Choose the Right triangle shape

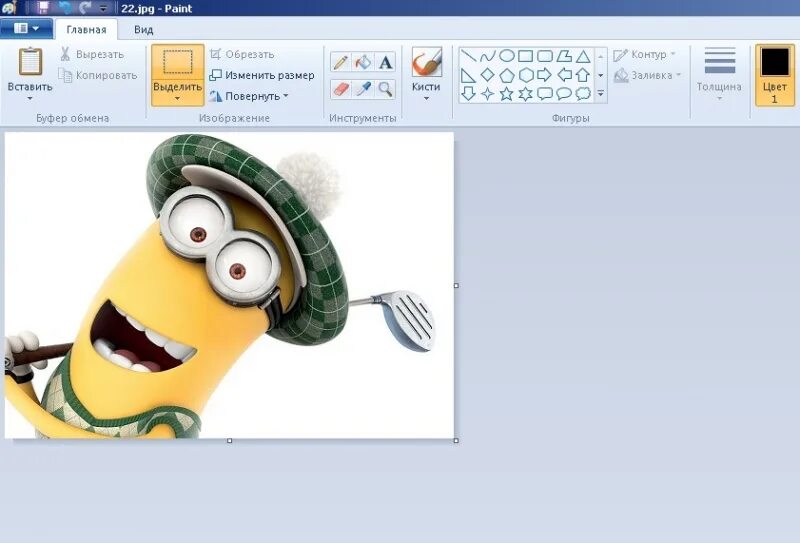point(468,75)
